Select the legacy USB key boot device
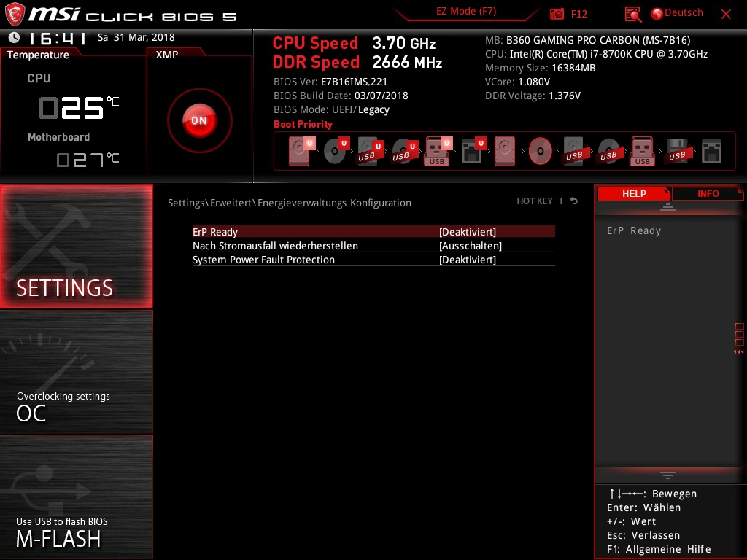Image resolution: width=747 pixels, height=560 pixels. [x=642, y=151]
